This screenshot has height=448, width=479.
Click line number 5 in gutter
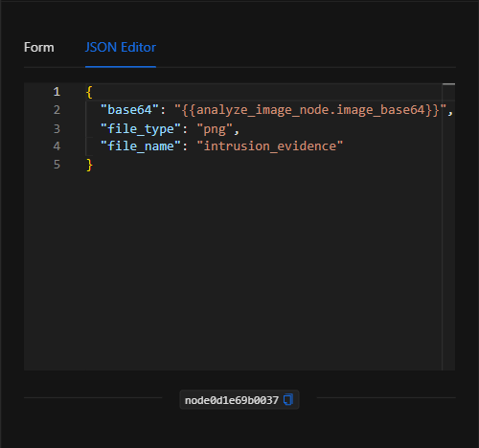point(57,165)
